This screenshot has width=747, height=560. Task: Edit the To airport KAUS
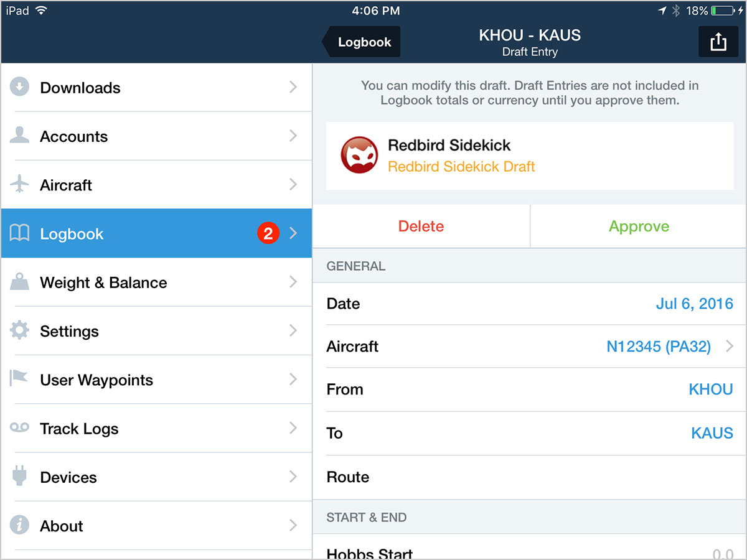tap(712, 433)
